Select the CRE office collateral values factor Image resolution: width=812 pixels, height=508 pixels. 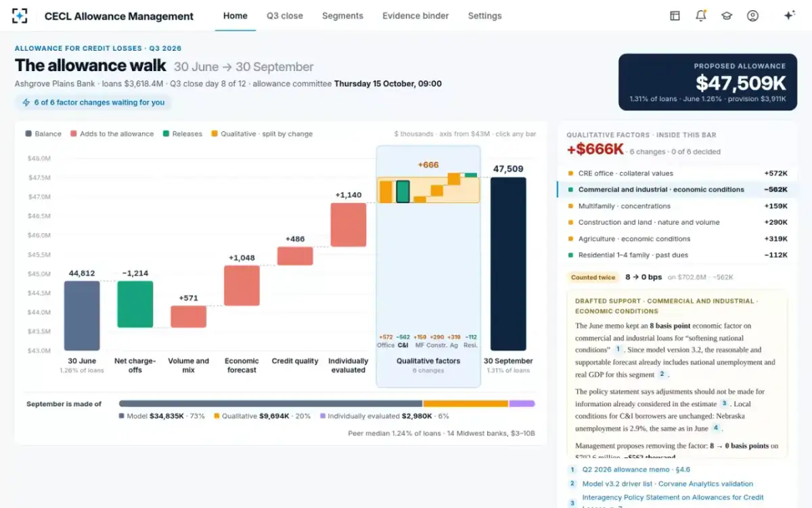pos(677,173)
